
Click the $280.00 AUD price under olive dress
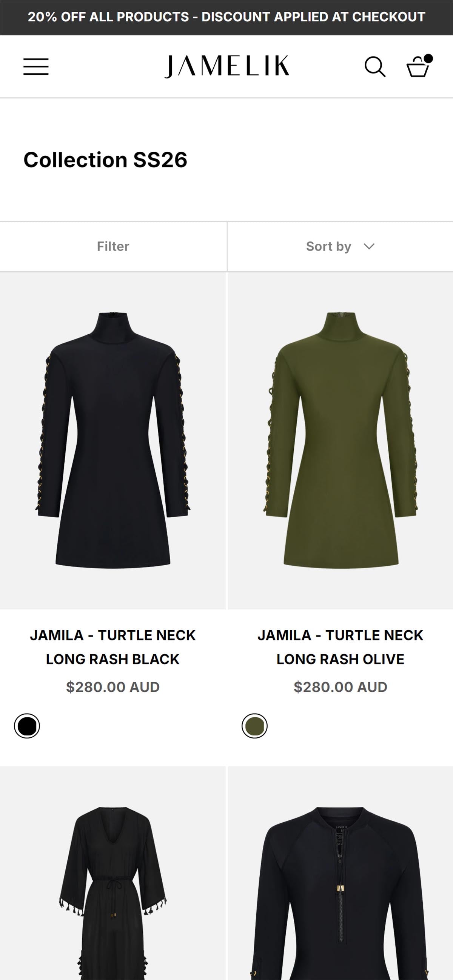tap(341, 687)
